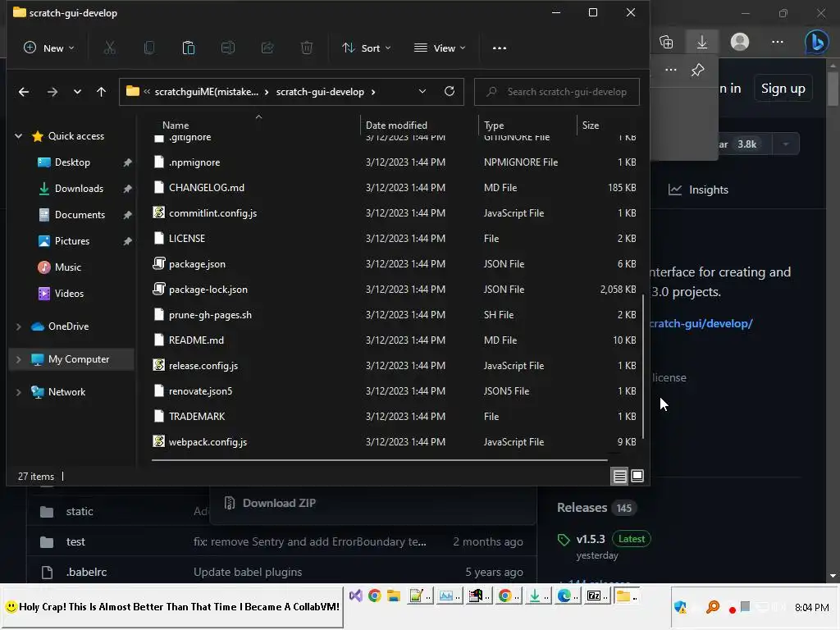Click the Share icon in toolbar

click(267, 48)
